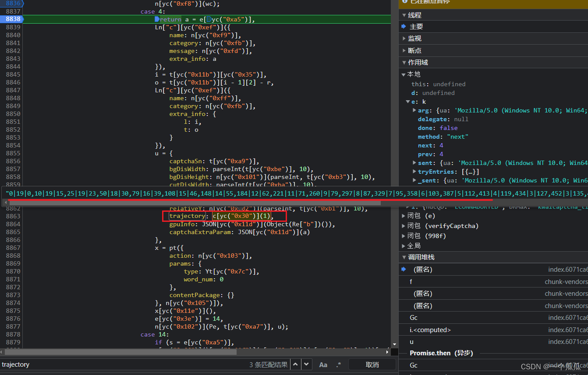
Task: Click captchaSn property on line 8856
Action: pyautogui.click(x=186, y=161)
